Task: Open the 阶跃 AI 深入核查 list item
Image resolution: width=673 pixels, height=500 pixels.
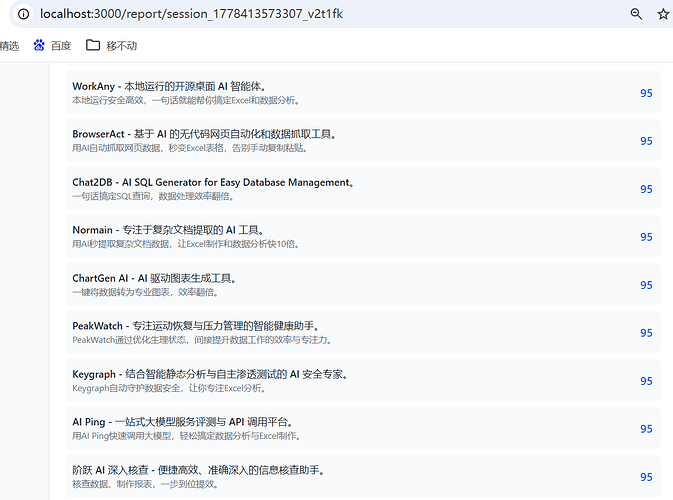Action: point(363,476)
